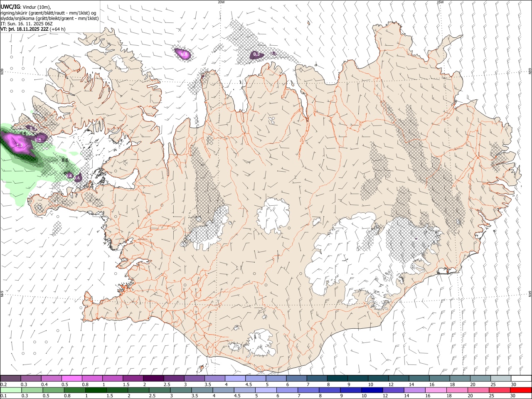Click the dark mauve 0.2 swatch, upper legend row
The height and width of the screenshot is (399, 532).
[10, 379]
